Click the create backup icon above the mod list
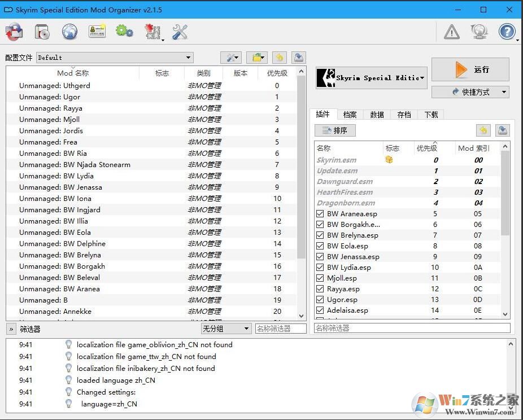Image resolution: width=523 pixels, height=420 pixels. click(299, 58)
